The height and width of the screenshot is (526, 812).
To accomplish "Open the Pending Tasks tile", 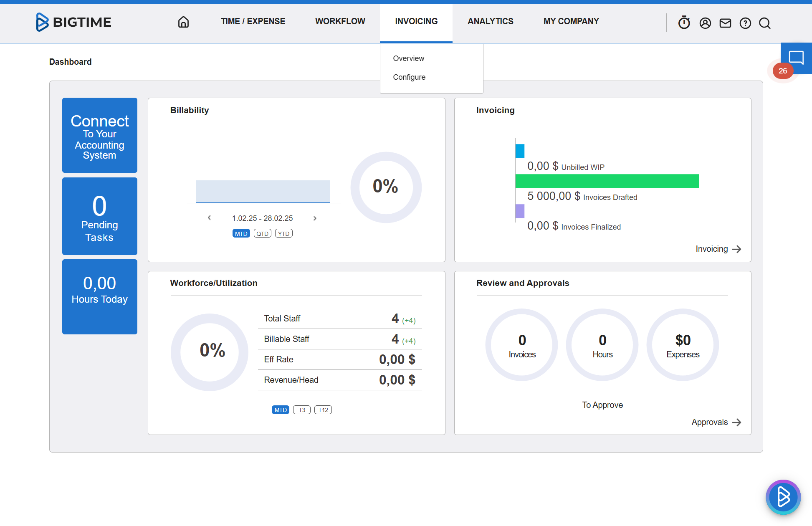I will (x=100, y=216).
